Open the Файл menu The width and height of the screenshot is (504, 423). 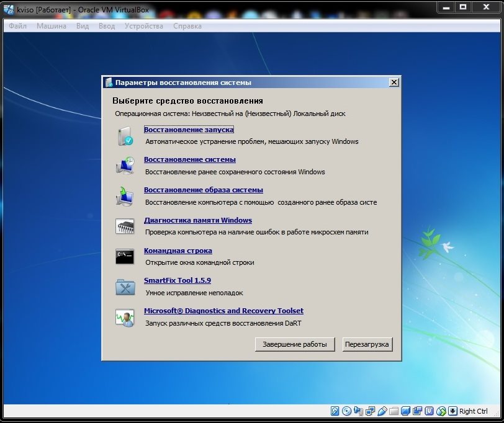tap(17, 26)
